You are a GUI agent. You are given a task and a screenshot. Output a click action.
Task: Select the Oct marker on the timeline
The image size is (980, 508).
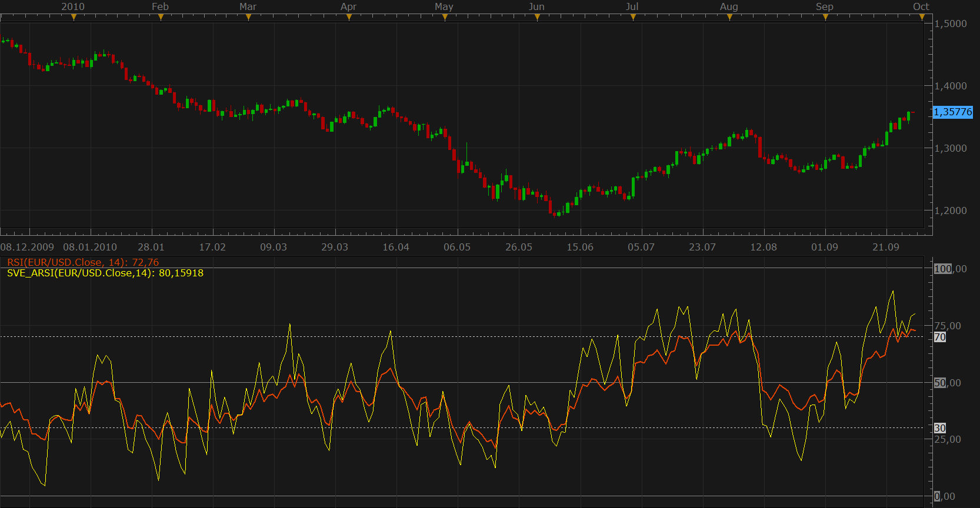click(x=922, y=17)
